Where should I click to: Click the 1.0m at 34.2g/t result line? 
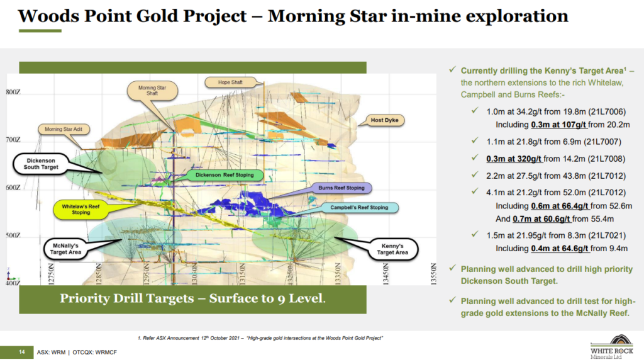coord(556,112)
